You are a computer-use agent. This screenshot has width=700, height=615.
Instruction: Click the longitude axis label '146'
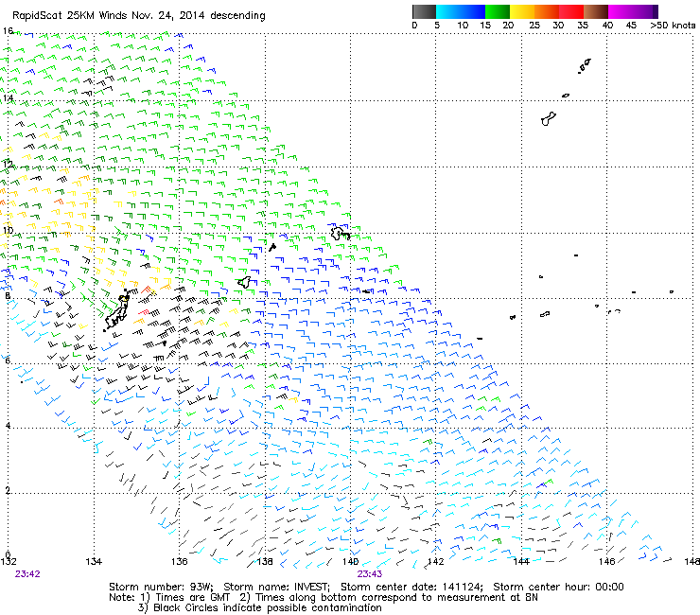(x=607, y=561)
